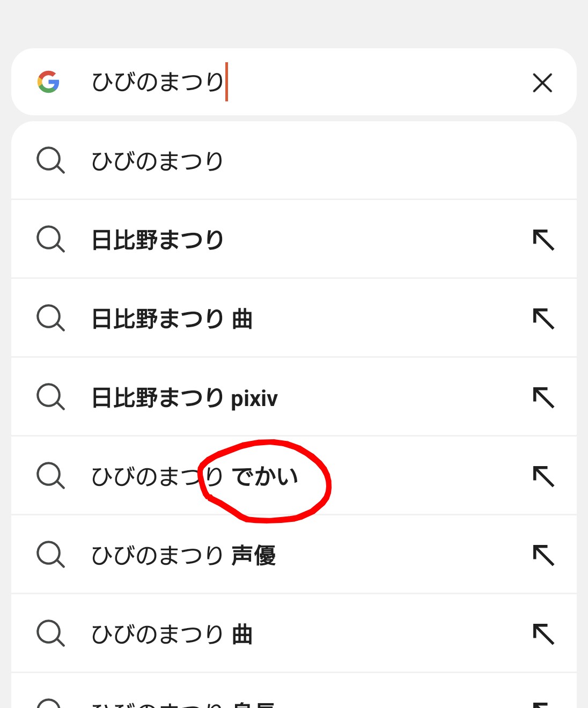Screen dimensions: 588x708
Task: Click the magnifier icon beside ひびのまつり 声優
Action: tap(50, 555)
